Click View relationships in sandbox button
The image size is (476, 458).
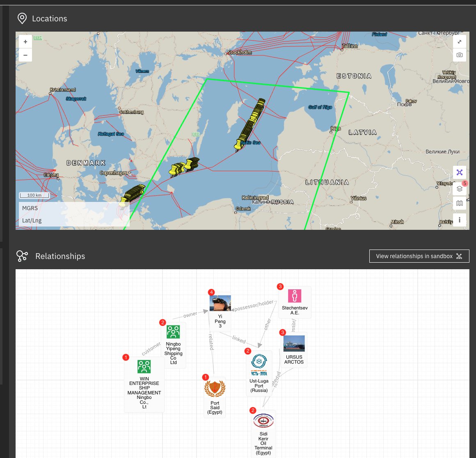[x=419, y=256]
